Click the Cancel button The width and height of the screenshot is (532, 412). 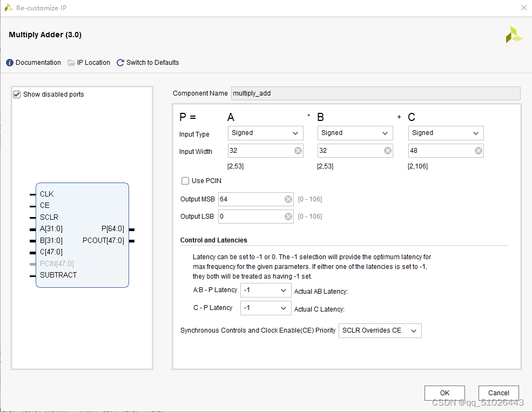coord(499,393)
